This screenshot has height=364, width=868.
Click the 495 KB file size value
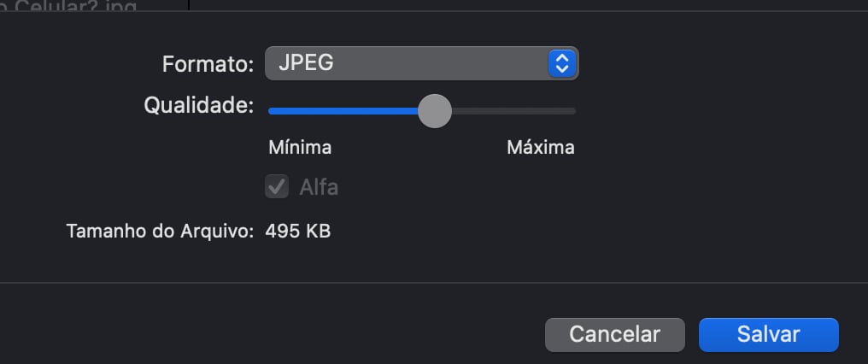point(298,231)
